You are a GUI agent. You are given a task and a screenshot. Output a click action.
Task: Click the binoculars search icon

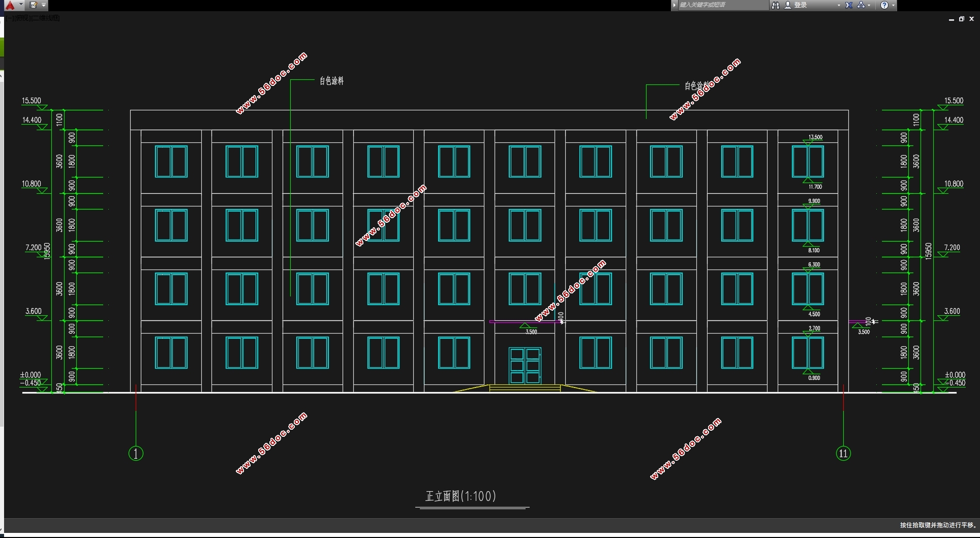(776, 5)
